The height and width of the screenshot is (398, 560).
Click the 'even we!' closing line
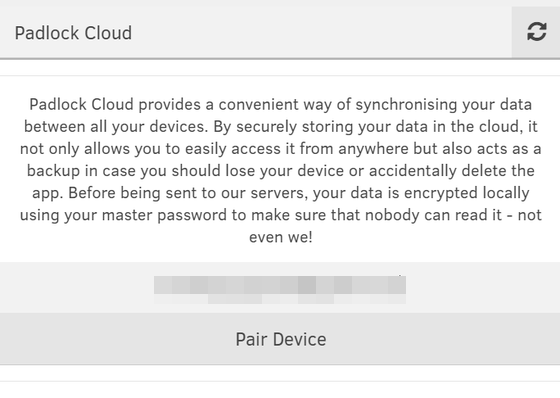(x=281, y=237)
